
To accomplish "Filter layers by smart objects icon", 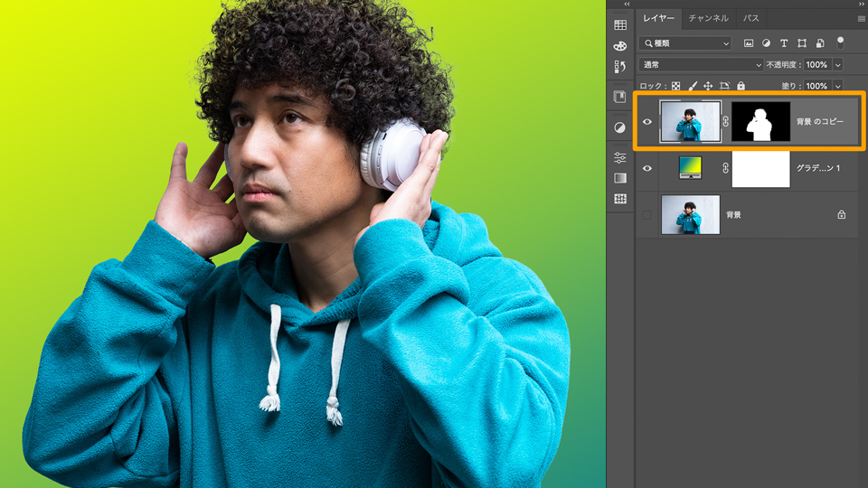I will pyautogui.click(x=820, y=43).
